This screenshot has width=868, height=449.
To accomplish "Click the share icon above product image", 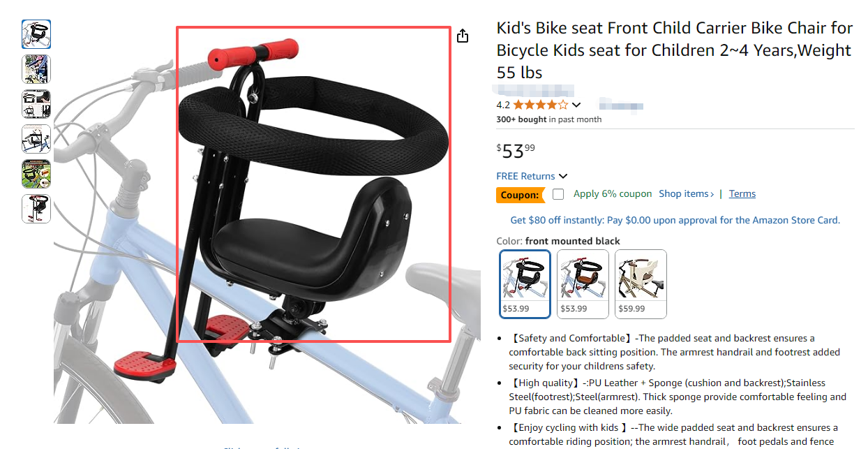I will [463, 36].
